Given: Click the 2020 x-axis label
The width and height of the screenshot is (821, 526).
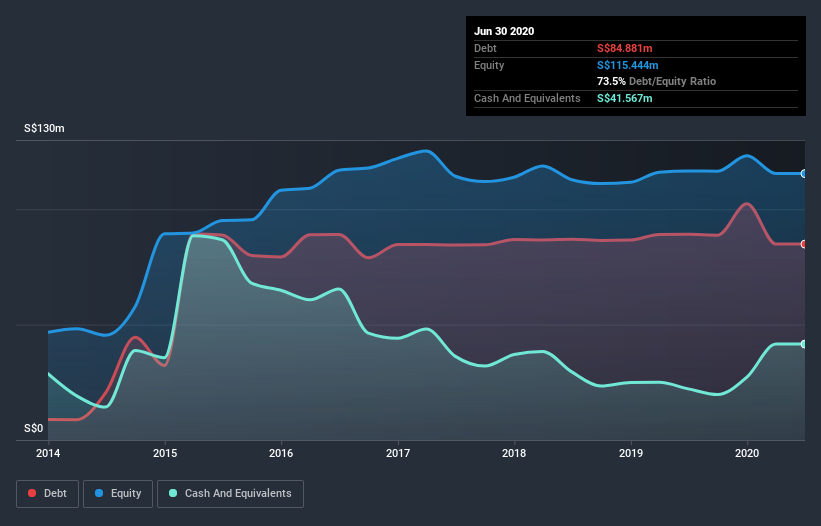Looking at the screenshot, I should point(747,453).
